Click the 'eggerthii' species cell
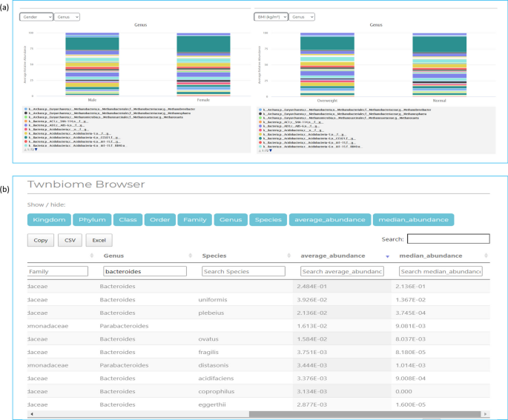Viewport: 508px width, 420px height. click(x=212, y=404)
